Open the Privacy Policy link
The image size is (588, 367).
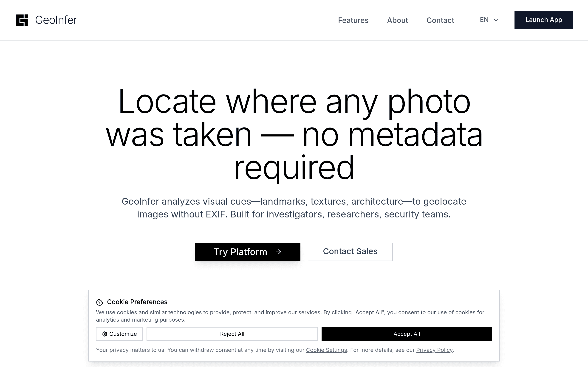(x=434, y=350)
